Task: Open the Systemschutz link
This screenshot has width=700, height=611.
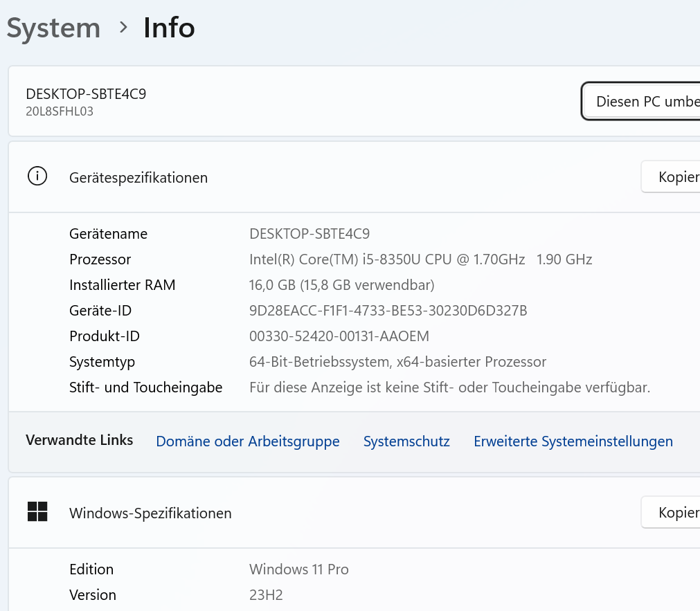Action: click(406, 441)
